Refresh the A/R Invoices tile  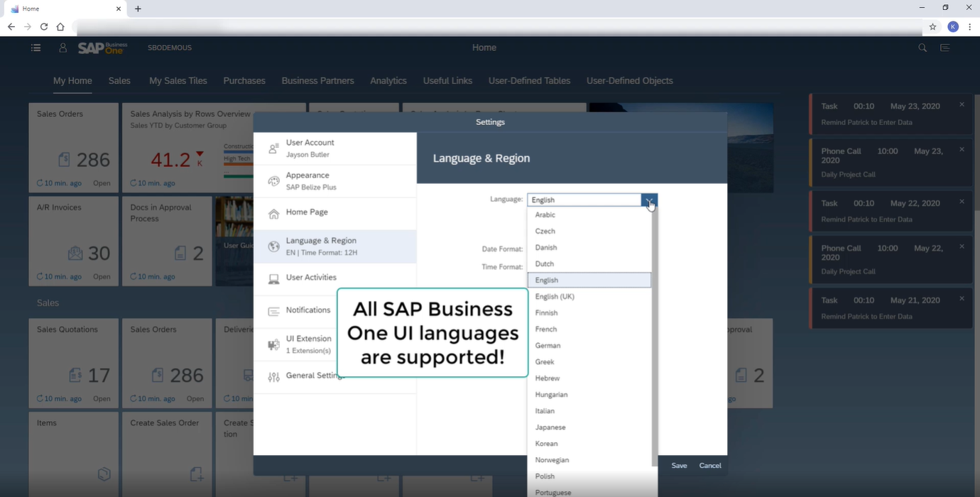(x=40, y=276)
